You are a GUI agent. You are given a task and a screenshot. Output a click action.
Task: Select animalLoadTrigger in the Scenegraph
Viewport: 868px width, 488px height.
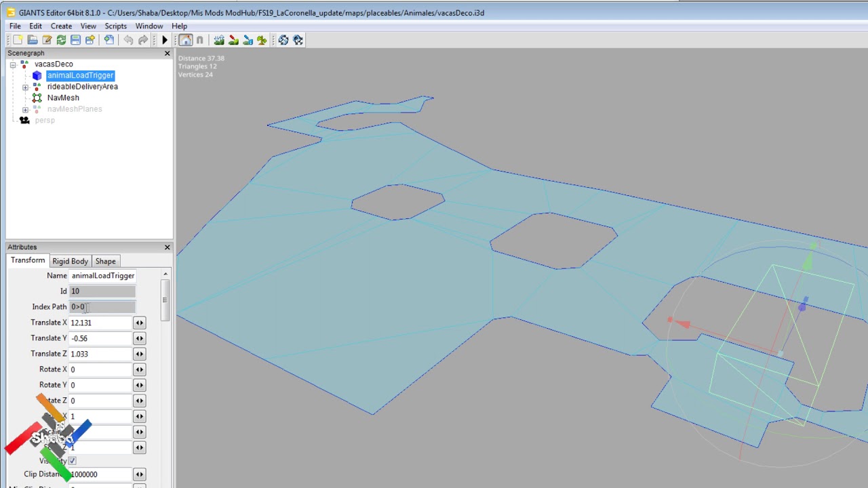[x=80, y=75]
